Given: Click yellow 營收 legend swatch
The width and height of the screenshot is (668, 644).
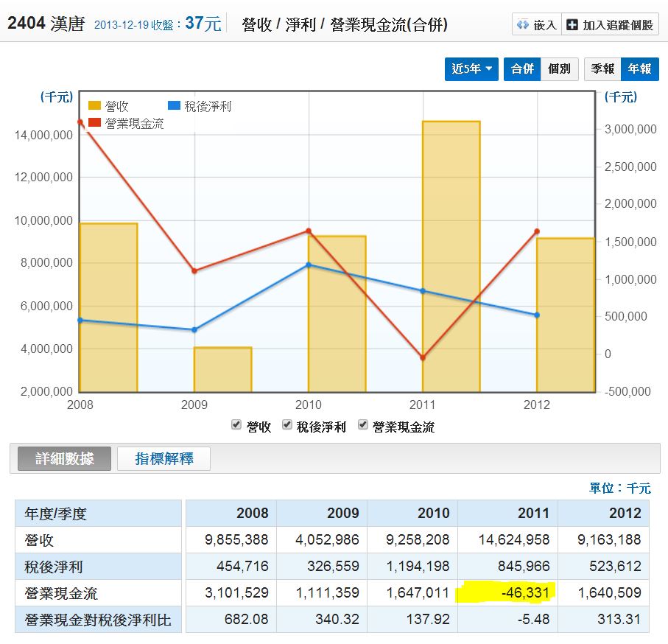Looking at the screenshot, I should [94, 107].
